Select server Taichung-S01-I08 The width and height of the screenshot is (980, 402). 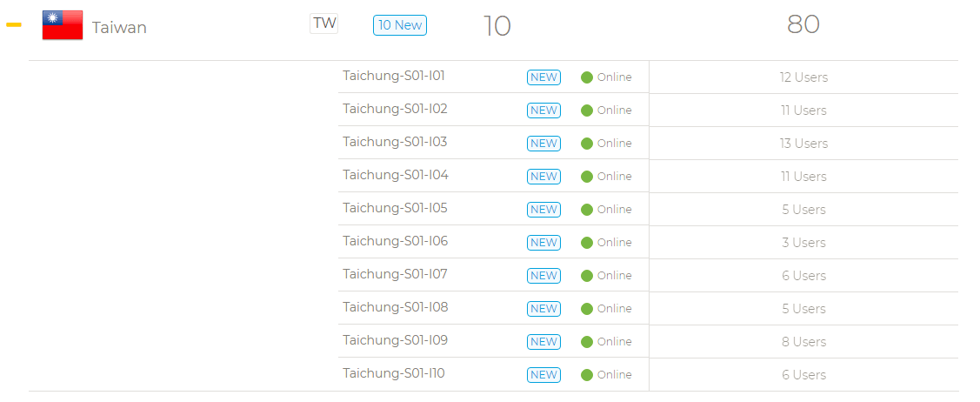(395, 307)
